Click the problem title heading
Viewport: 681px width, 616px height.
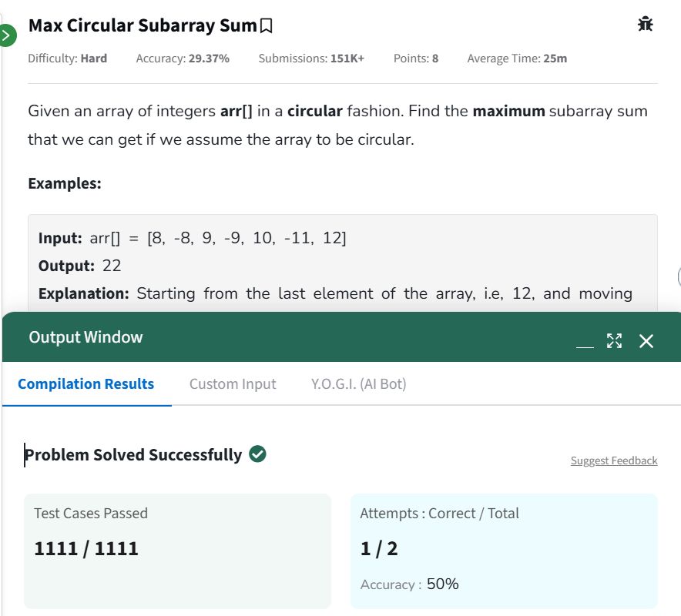(x=143, y=25)
